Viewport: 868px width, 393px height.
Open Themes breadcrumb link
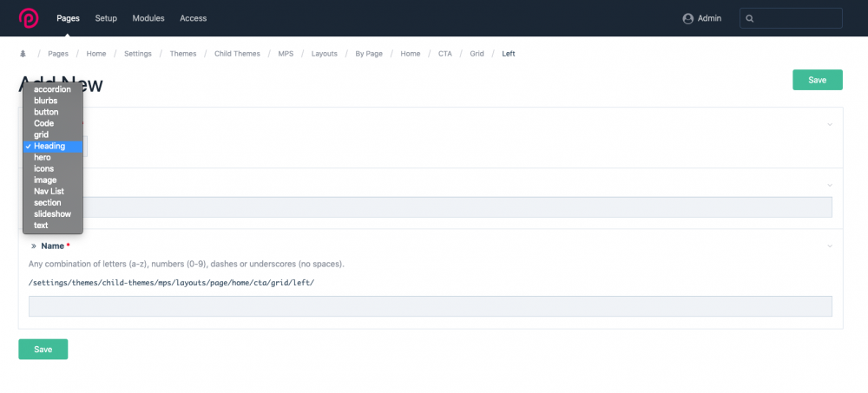(183, 54)
